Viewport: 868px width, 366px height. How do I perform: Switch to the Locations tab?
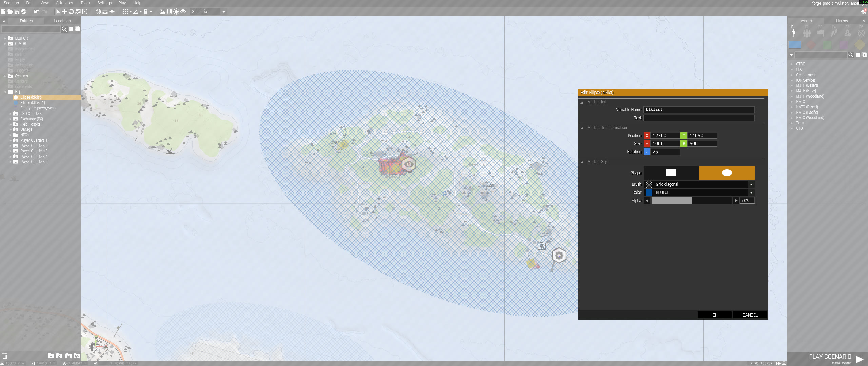click(x=62, y=21)
